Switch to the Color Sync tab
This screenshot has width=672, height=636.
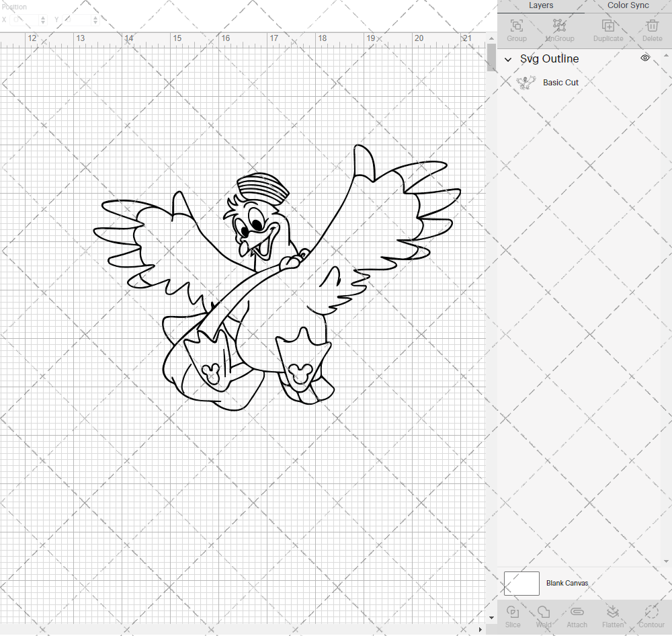(x=628, y=5)
